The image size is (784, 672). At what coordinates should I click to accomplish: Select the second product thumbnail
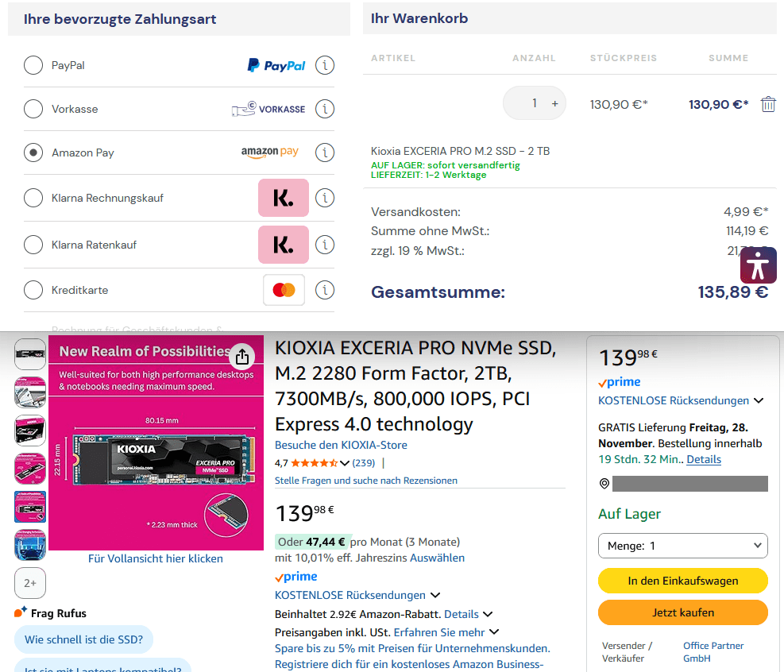coord(30,392)
